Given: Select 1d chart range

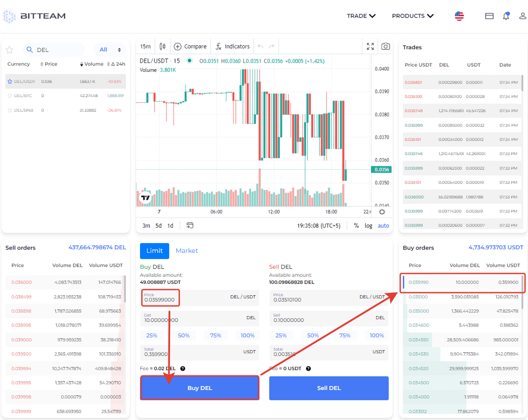Looking at the screenshot, I should click(170, 226).
